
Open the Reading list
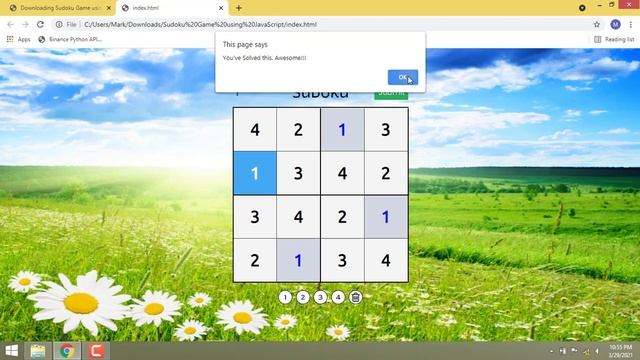pos(614,39)
